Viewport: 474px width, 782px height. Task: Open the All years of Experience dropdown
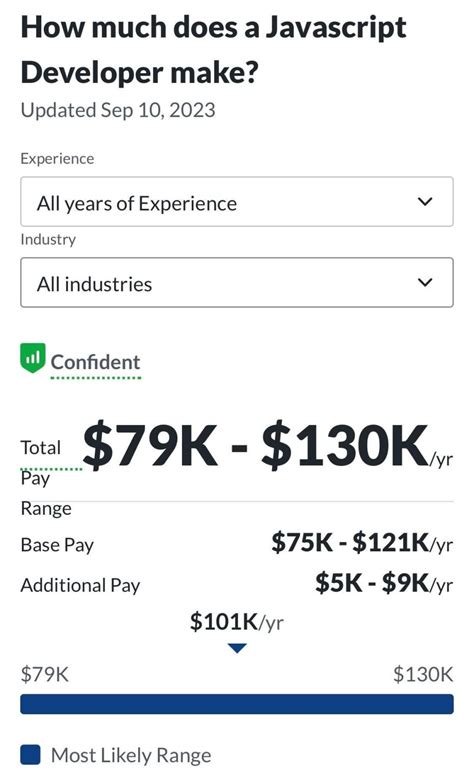[x=237, y=201]
